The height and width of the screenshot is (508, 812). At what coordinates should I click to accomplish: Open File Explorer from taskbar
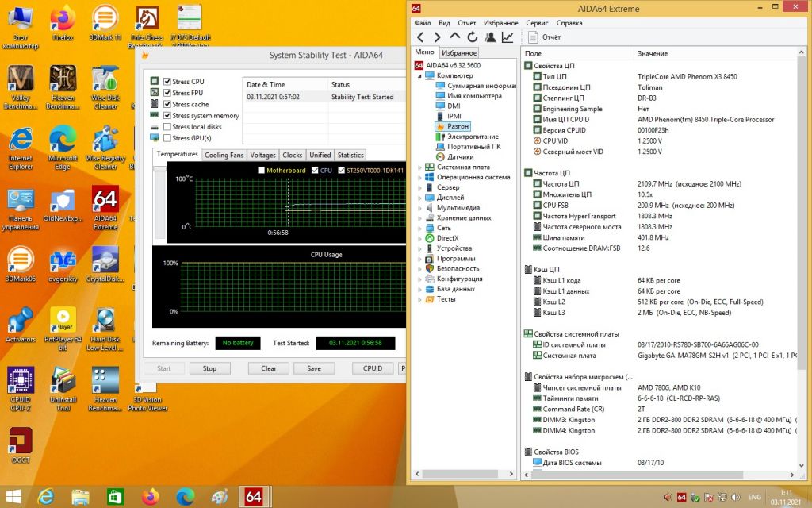click(80, 497)
